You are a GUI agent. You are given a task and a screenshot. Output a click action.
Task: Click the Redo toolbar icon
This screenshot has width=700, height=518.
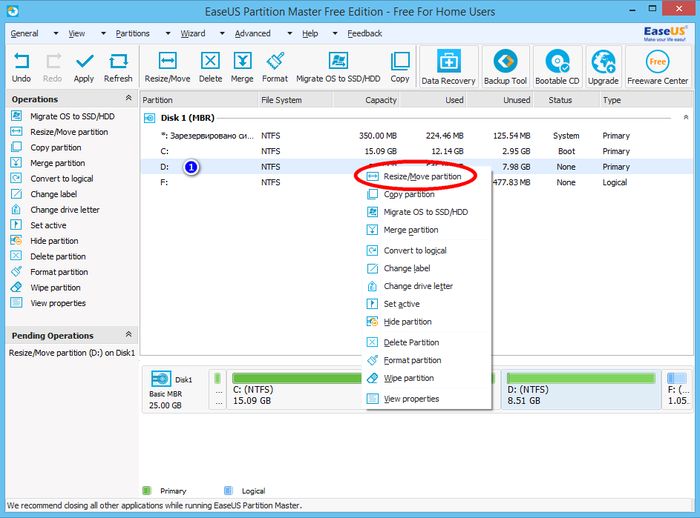click(53, 67)
